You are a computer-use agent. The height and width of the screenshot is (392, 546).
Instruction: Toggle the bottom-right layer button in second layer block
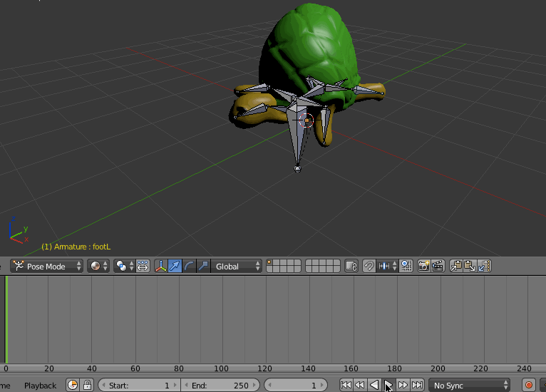click(x=336, y=269)
